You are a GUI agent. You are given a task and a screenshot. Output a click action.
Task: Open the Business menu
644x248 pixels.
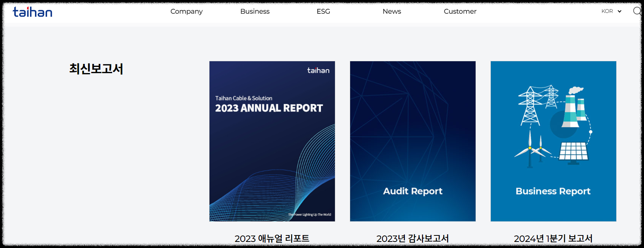(x=255, y=11)
